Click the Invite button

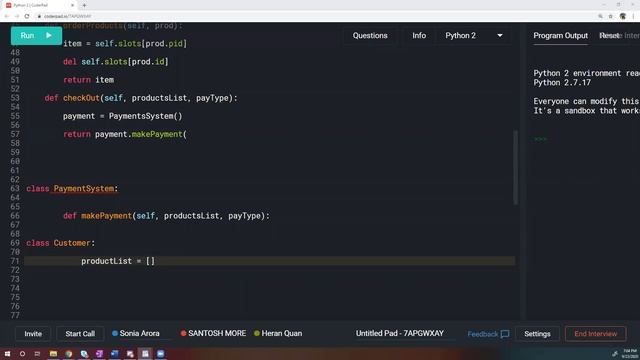[x=33, y=333]
